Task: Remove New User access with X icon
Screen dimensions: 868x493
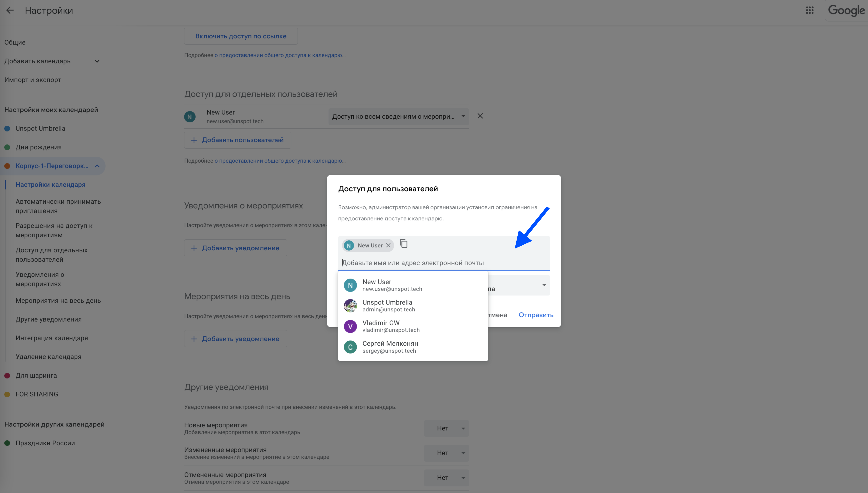Action: (480, 116)
